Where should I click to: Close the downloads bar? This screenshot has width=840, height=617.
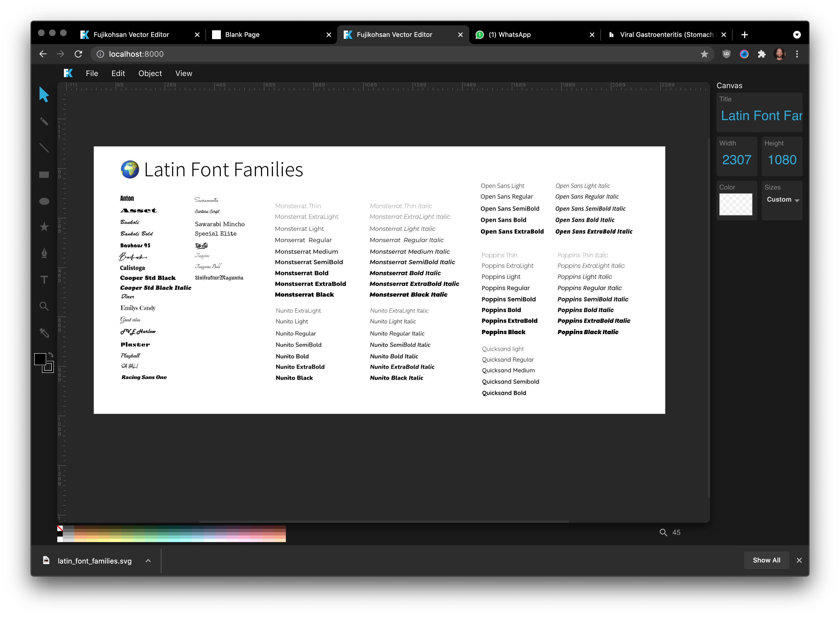click(x=799, y=560)
